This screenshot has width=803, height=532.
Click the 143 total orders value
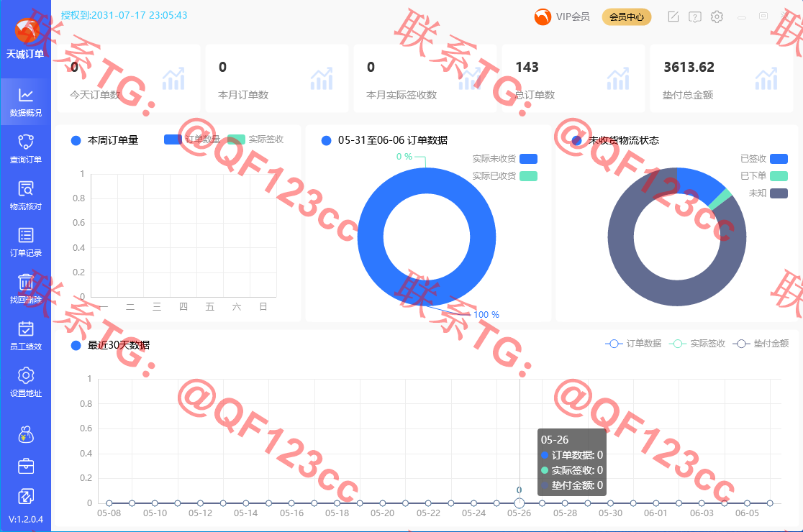tap(527, 67)
